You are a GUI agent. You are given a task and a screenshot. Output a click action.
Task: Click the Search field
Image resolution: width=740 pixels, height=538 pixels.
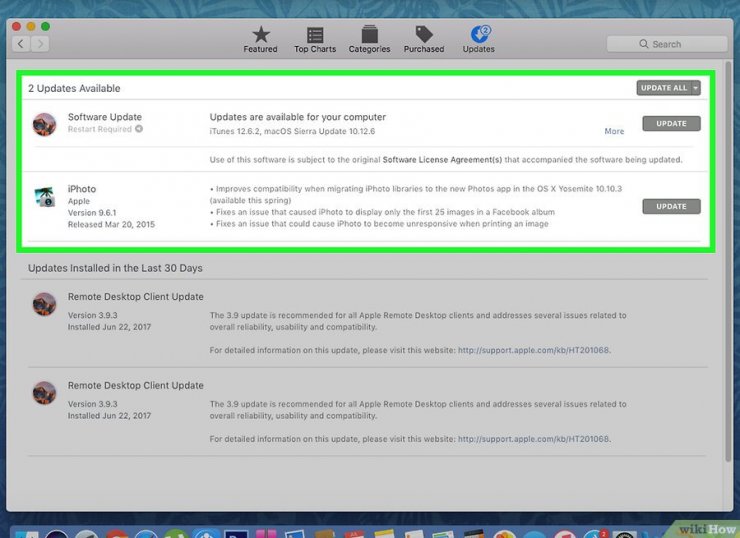(666, 44)
